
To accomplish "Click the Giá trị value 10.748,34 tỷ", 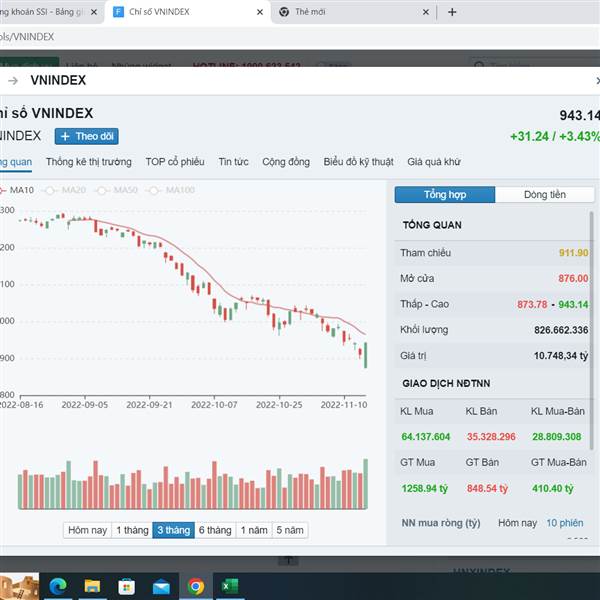I will [x=561, y=355].
